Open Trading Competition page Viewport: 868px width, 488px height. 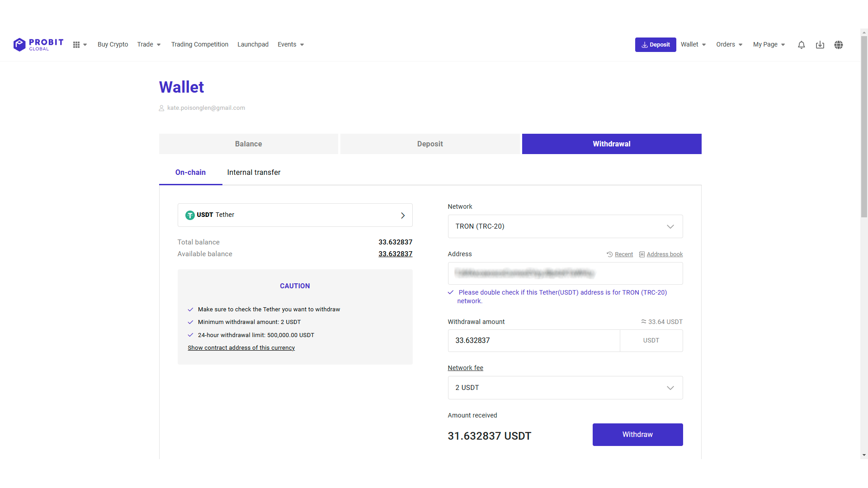[x=199, y=44]
